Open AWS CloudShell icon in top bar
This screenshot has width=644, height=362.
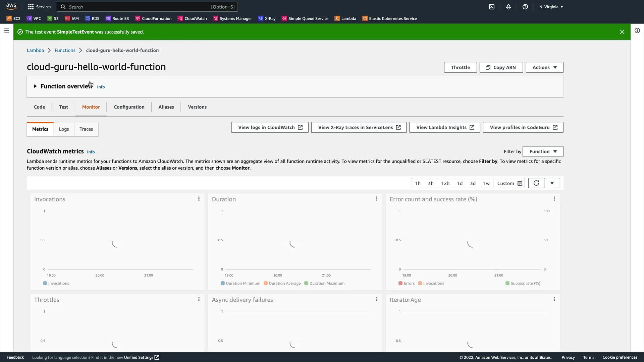point(491,7)
